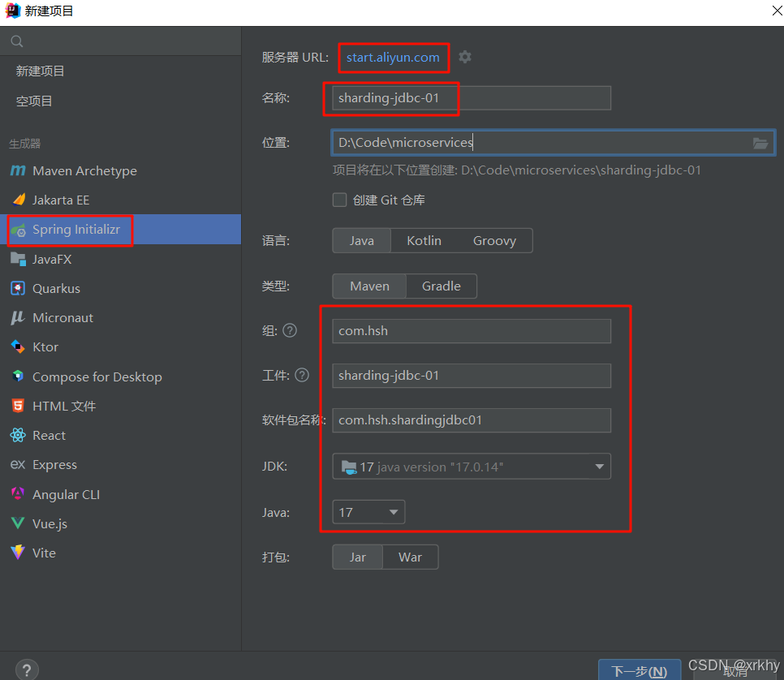The width and height of the screenshot is (784, 680).
Task: Choose Maven Archetype generator label
Action: (x=84, y=171)
